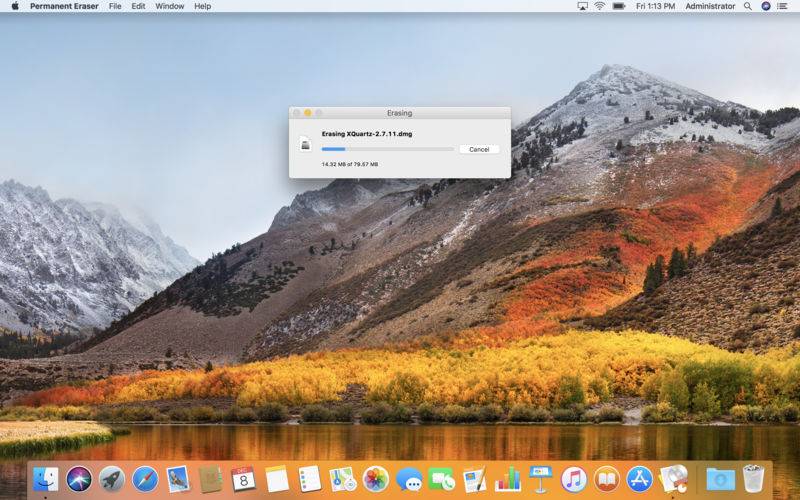The image size is (800, 500).
Task: Open Reminders in the Dock
Action: pos(310,480)
